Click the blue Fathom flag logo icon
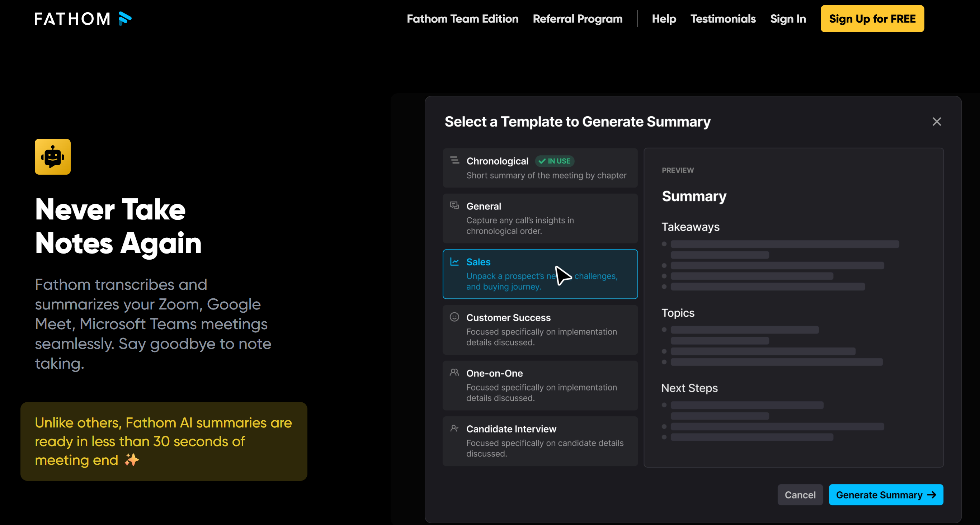Screen dimensions: 980x525 click(x=125, y=18)
